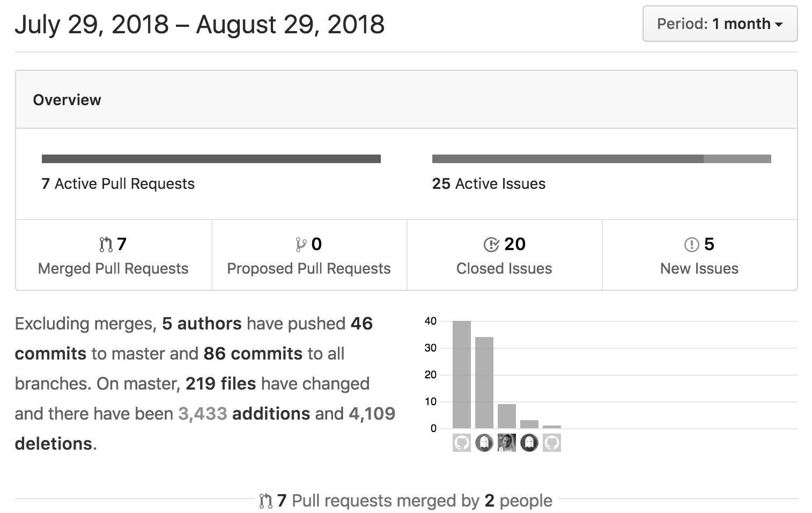
Task: Click the 5 authors bold text
Action: tap(202, 324)
